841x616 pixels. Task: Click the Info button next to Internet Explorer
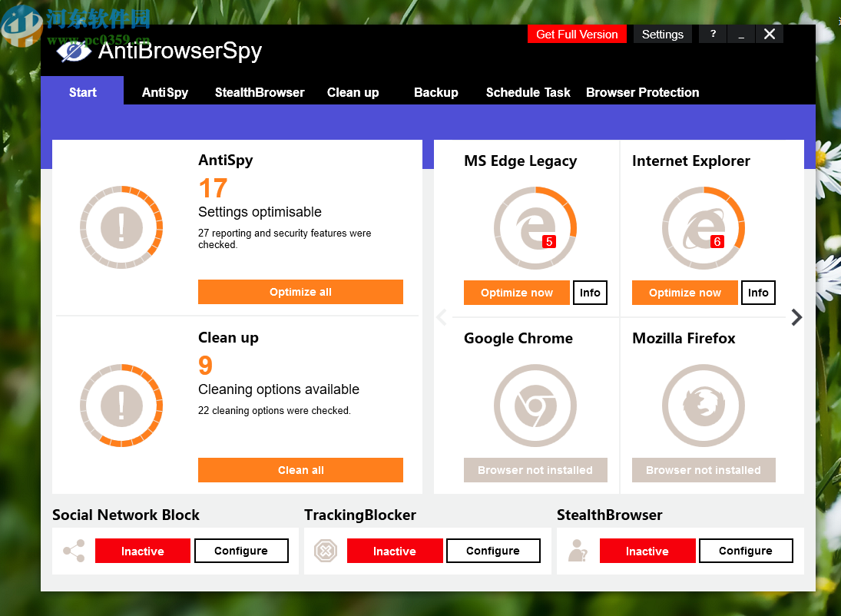tap(757, 293)
